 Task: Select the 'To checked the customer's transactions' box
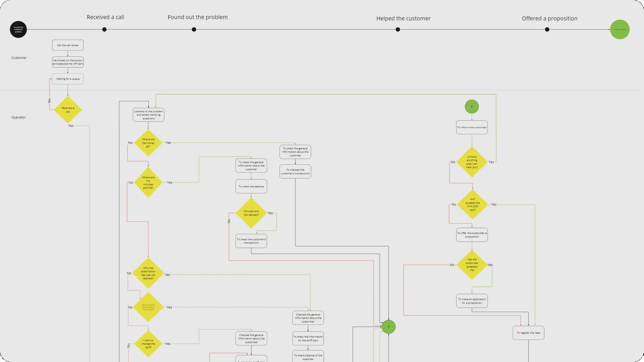tap(295, 171)
